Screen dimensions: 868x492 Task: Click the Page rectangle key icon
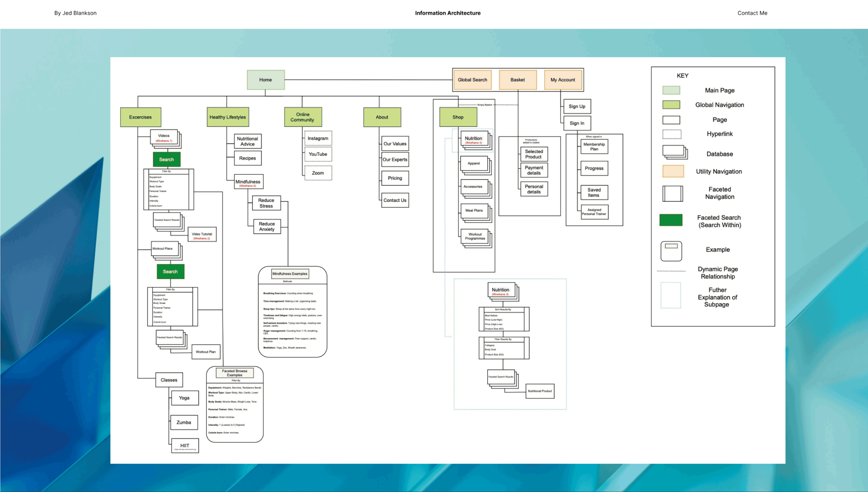(x=671, y=120)
